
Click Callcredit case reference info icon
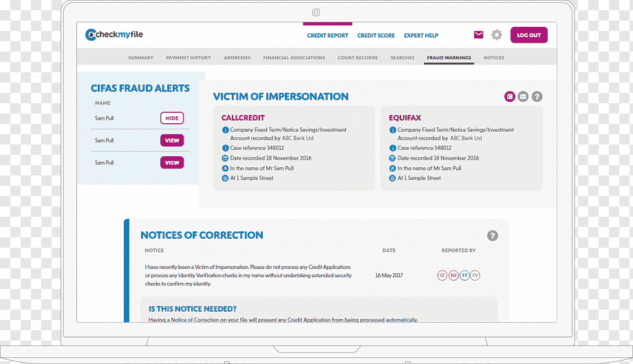click(x=225, y=148)
